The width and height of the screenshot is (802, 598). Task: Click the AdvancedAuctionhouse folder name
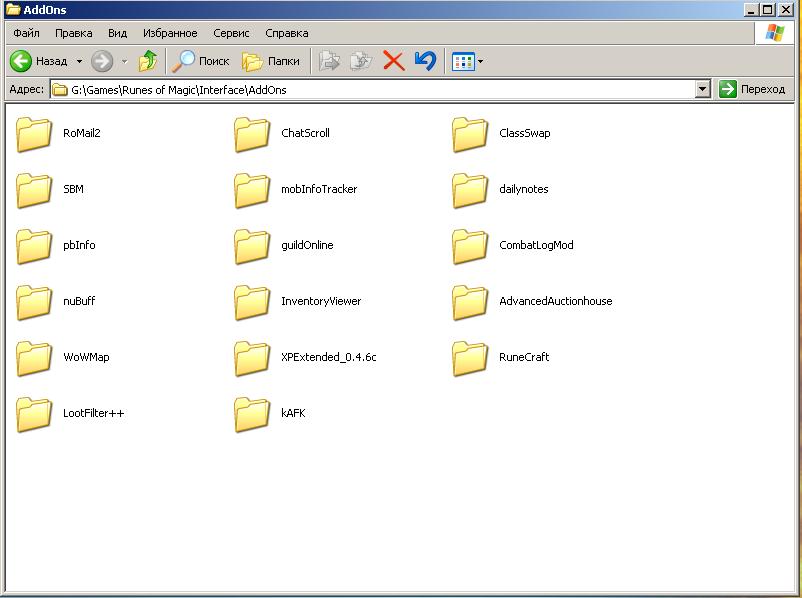tap(555, 301)
